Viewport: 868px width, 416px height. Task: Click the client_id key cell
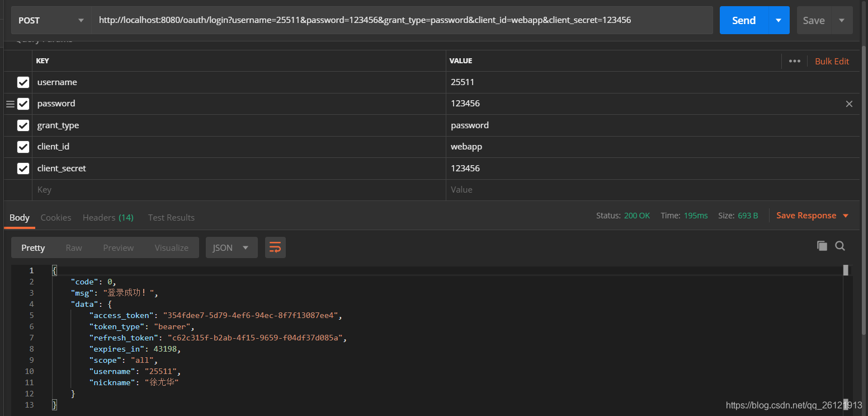[239, 147]
